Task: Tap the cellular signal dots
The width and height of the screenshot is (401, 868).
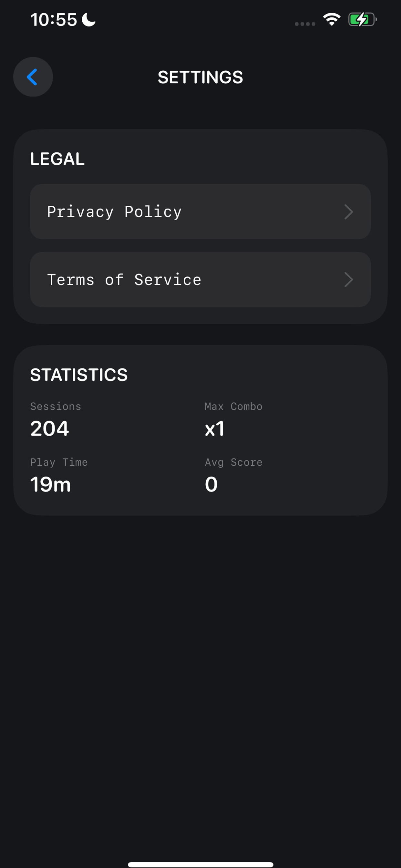Action: click(305, 24)
